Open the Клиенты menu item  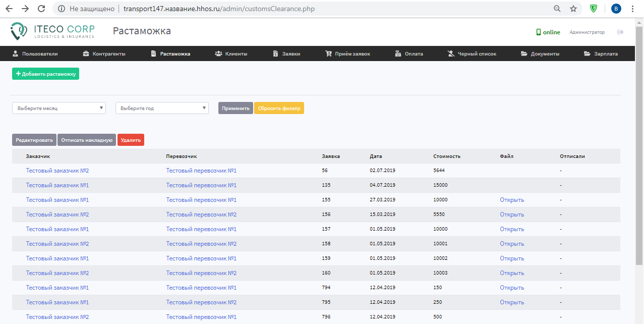coord(231,54)
